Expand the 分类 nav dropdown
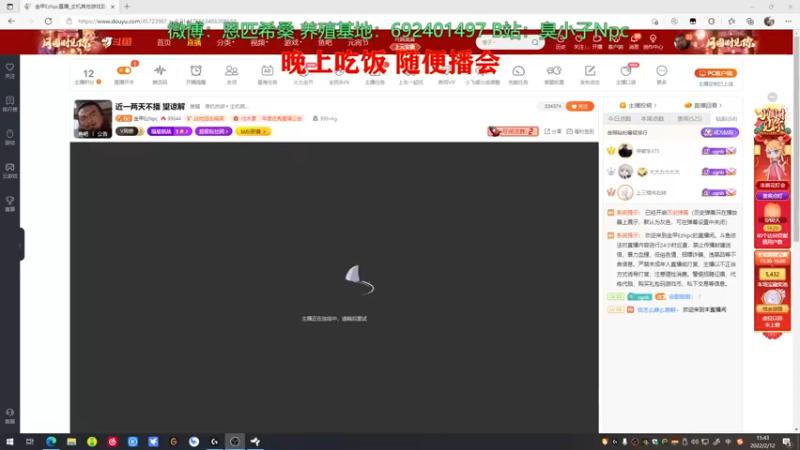800x450 pixels. click(x=225, y=42)
